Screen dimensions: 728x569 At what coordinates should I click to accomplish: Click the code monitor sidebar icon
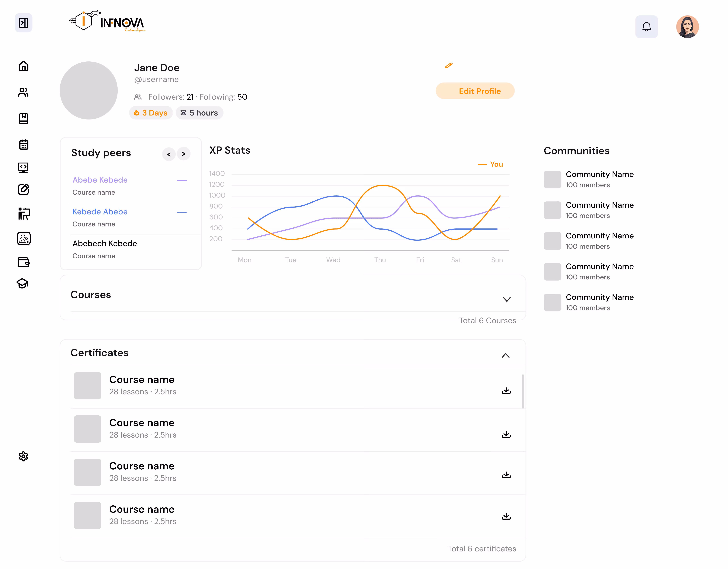[23, 167]
